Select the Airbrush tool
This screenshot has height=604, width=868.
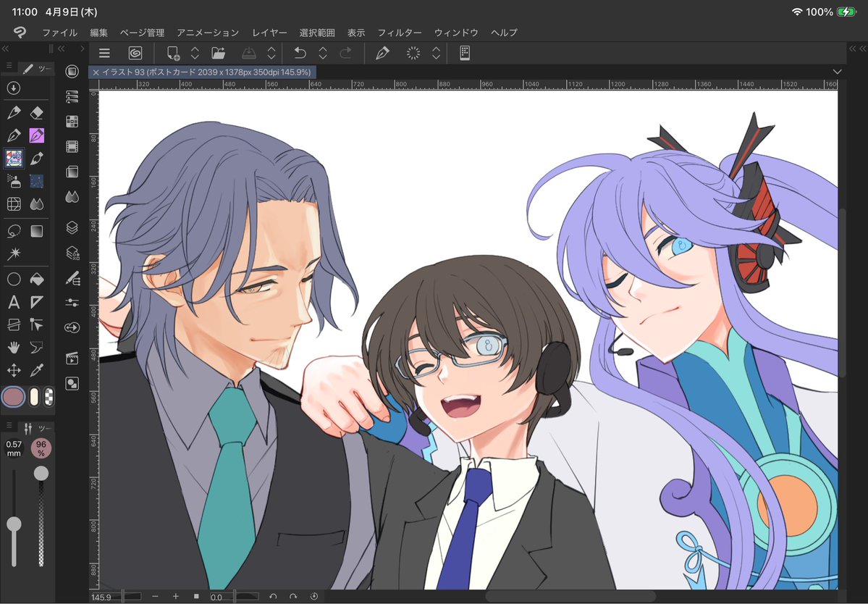click(16, 181)
